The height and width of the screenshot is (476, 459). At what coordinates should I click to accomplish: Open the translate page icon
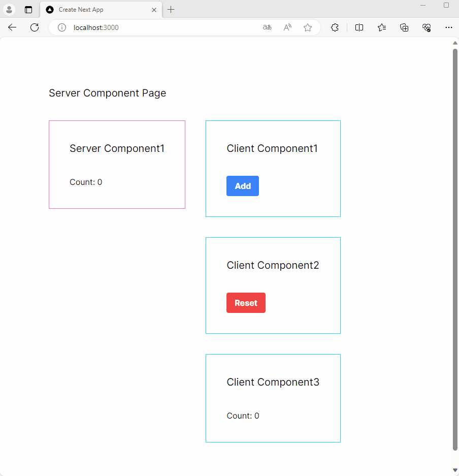(267, 27)
